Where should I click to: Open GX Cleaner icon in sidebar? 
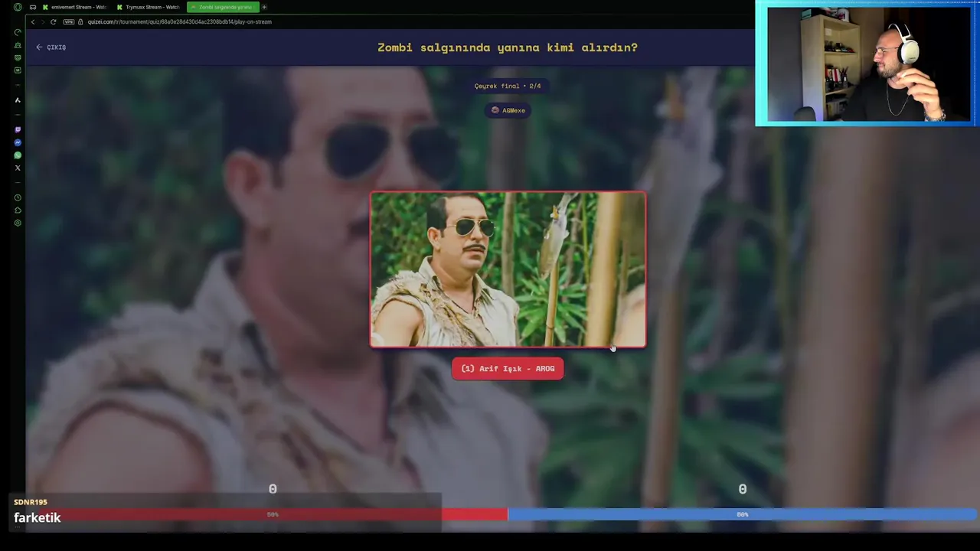tap(18, 45)
